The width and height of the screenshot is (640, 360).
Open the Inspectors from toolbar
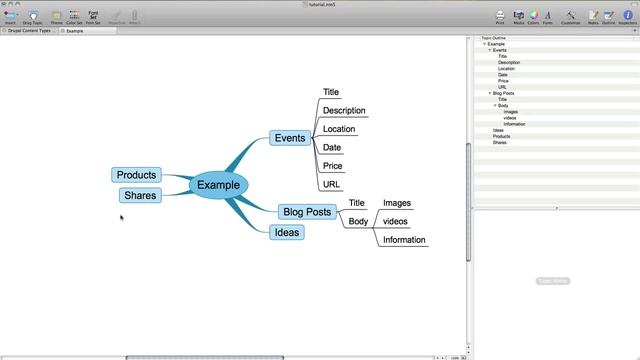tap(628, 16)
